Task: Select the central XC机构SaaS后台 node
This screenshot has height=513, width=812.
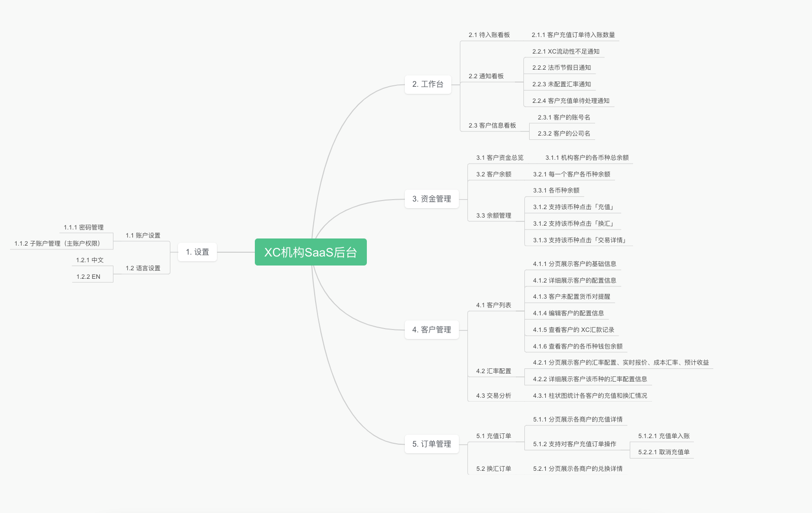Action: point(310,252)
